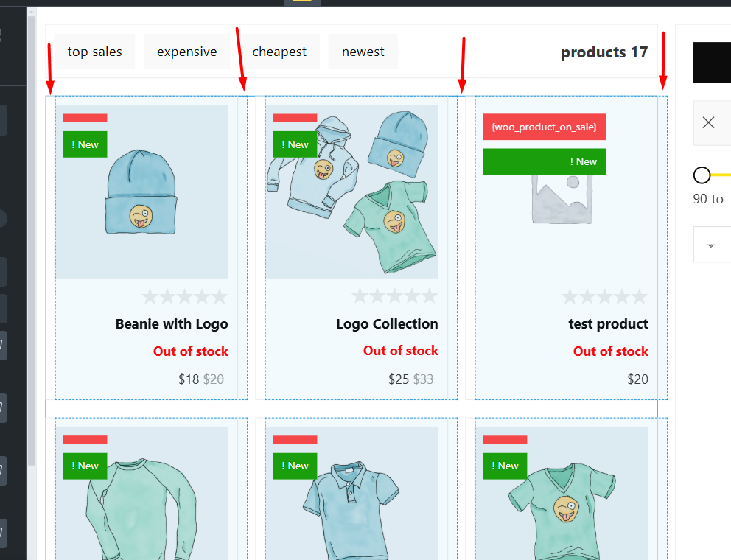Click the X close icon in sidebar
This screenshot has height=560, width=731.
pyautogui.click(x=709, y=122)
